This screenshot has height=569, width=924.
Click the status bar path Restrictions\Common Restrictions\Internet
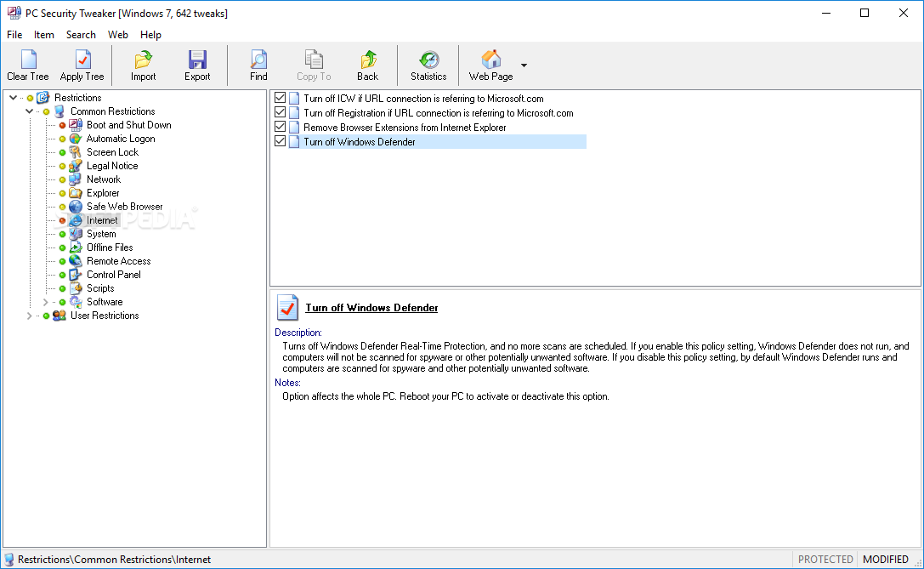click(114, 560)
